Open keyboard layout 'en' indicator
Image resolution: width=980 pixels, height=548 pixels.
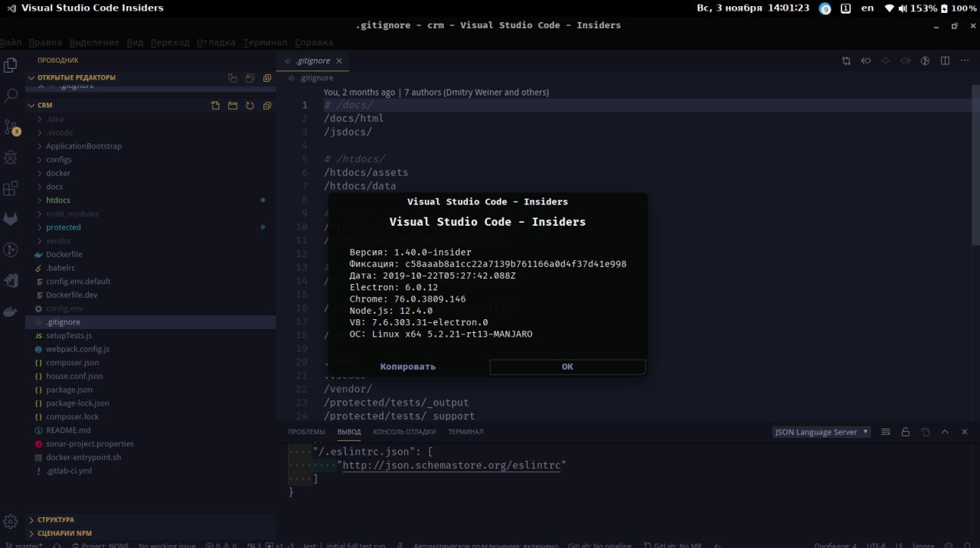click(867, 8)
